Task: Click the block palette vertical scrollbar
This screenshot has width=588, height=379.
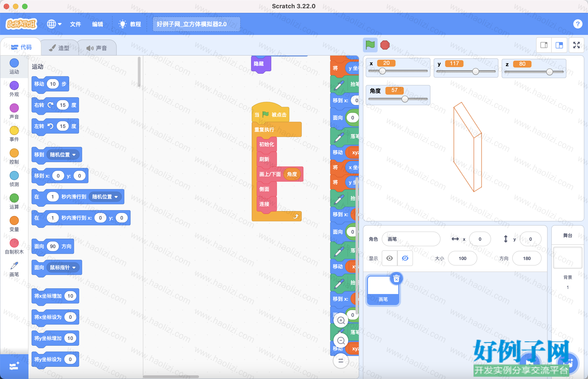Action: pyautogui.click(x=139, y=72)
